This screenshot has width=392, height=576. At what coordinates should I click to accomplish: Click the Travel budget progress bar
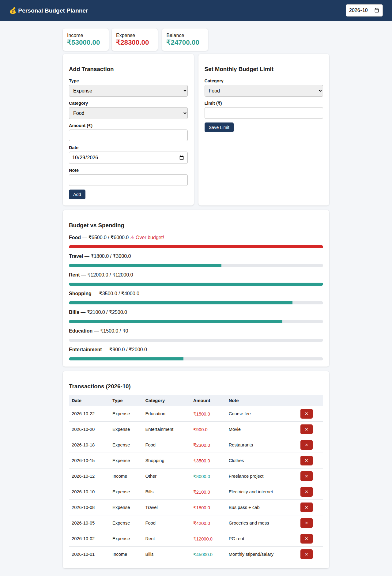(196, 265)
